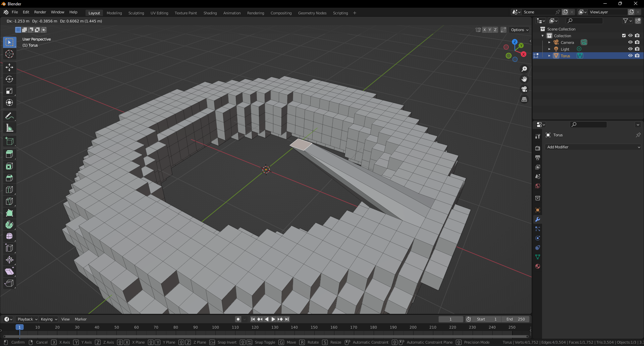Image resolution: width=644 pixels, height=346 pixels.
Task: Select the Shrink/Fatten tool
Action: point(9,260)
